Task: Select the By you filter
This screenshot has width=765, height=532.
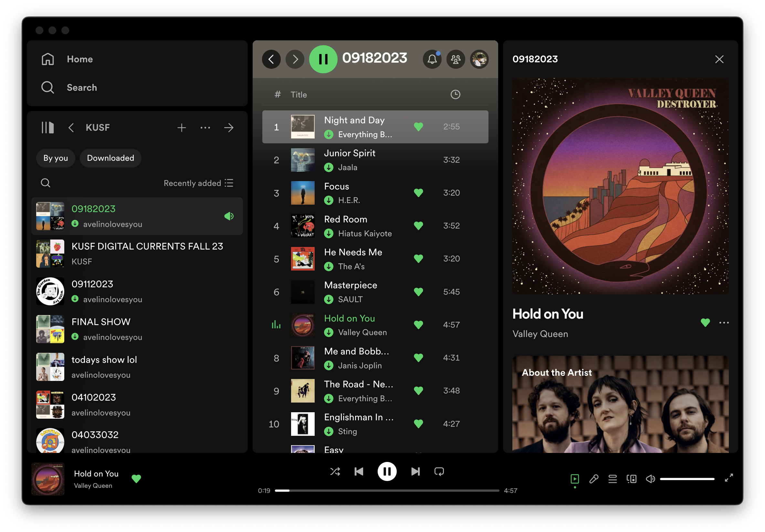Action: click(x=56, y=158)
